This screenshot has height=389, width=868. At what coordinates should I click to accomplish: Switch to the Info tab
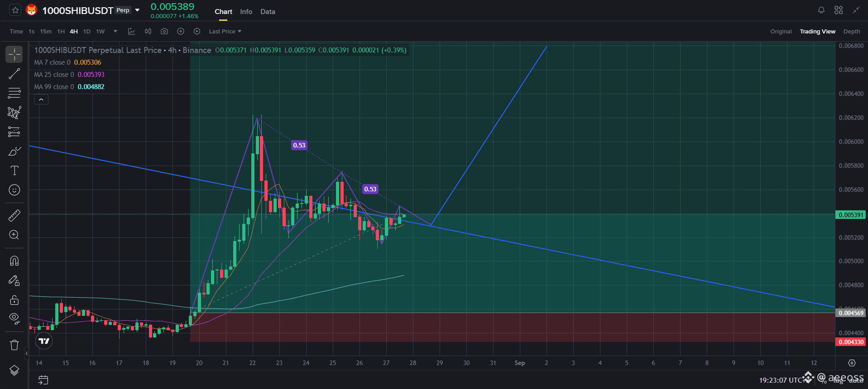pyautogui.click(x=246, y=12)
